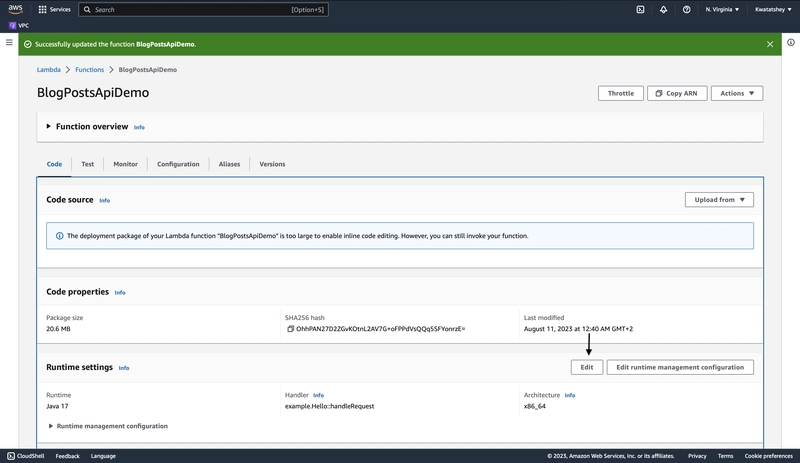Open Info link beside Function overview
The width and height of the screenshot is (800, 463).
click(139, 127)
